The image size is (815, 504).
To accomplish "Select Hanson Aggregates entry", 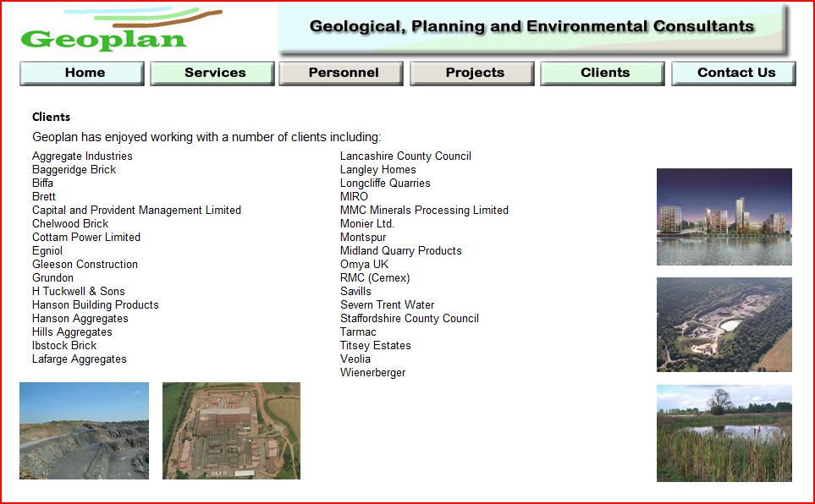I will [x=80, y=319].
